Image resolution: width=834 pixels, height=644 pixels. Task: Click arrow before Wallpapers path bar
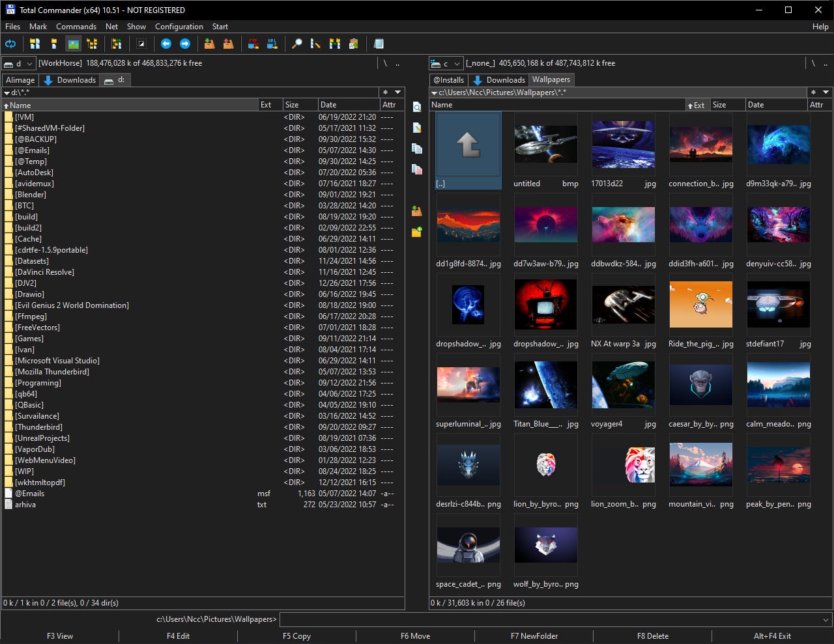pos(434,92)
